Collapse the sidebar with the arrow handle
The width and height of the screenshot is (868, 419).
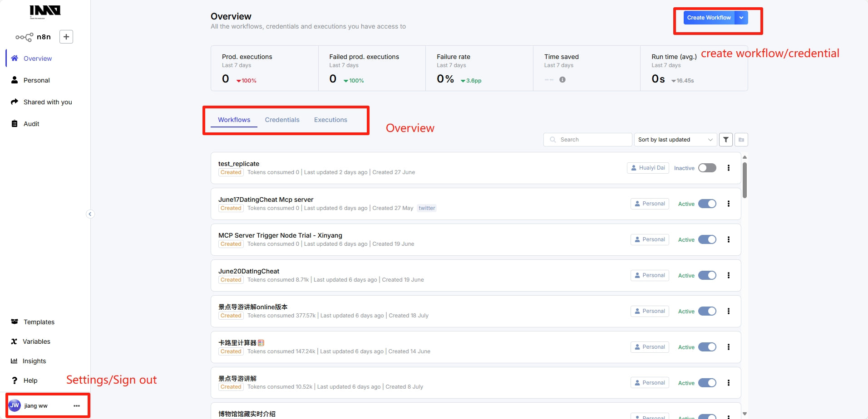90,214
